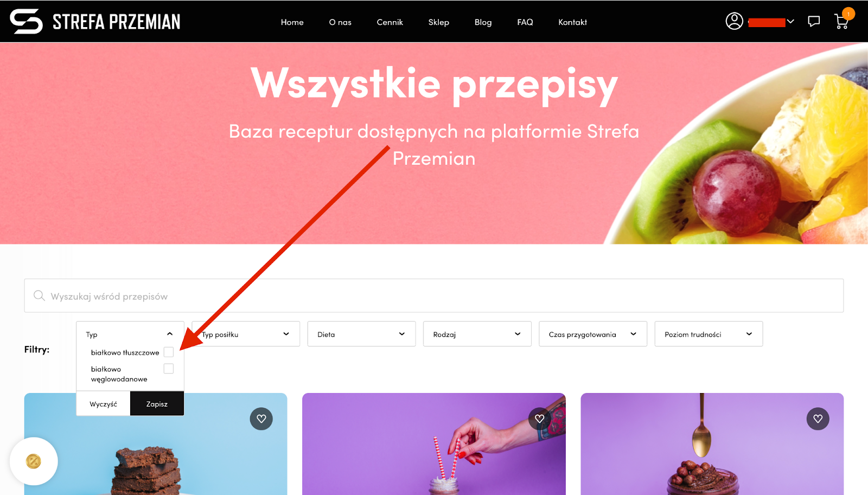The height and width of the screenshot is (495, 868).
Task: Check the białkowo węglowodanowe checkbox
Action: [169, 369]
